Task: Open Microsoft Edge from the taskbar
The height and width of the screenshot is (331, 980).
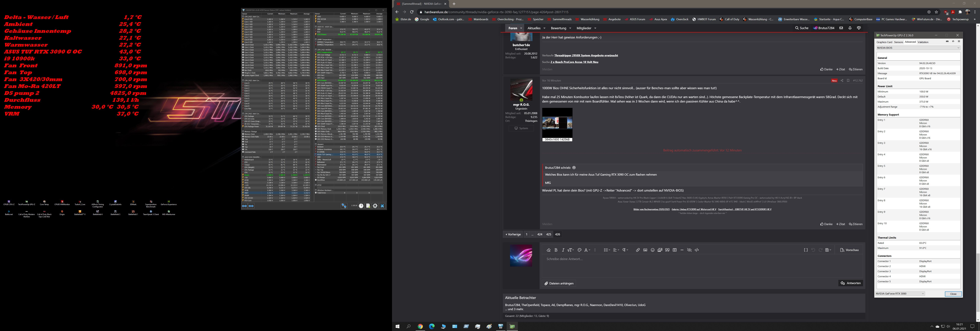Action: [x=432, y=326]
